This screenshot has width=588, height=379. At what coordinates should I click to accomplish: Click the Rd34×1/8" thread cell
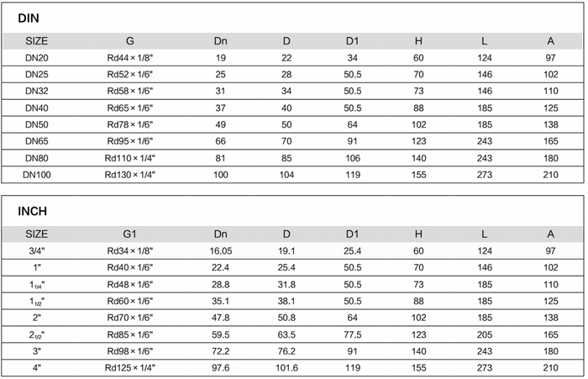(130, 250)
